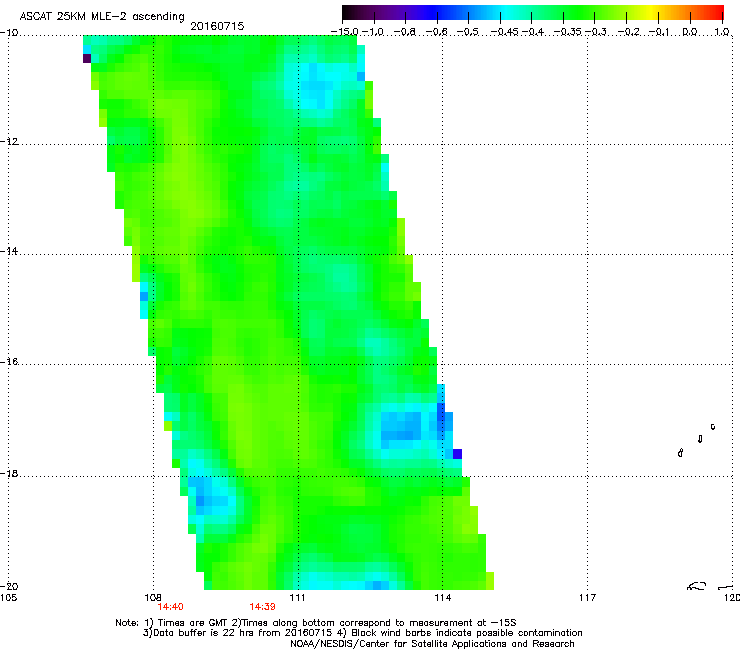The height and width of the screenshot is (650, 740).
Task: Pick the -18 latitude axis label
Action: click(x=9, y=473)
